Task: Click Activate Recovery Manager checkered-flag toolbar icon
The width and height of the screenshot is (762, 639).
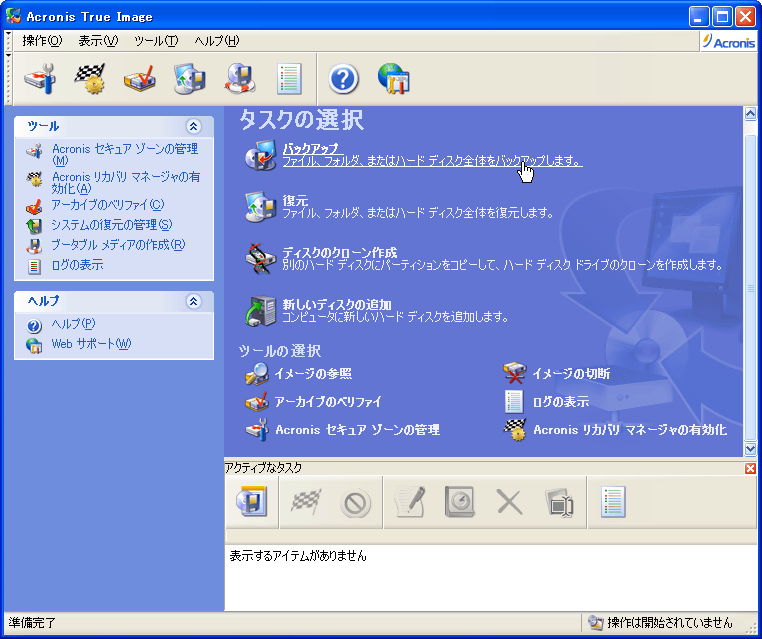Action: (x=90, y=79)
